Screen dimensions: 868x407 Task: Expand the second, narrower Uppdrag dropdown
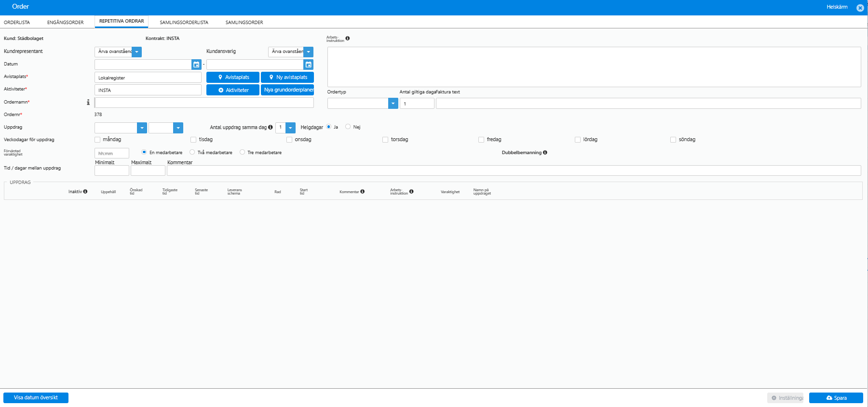[178, 128]
